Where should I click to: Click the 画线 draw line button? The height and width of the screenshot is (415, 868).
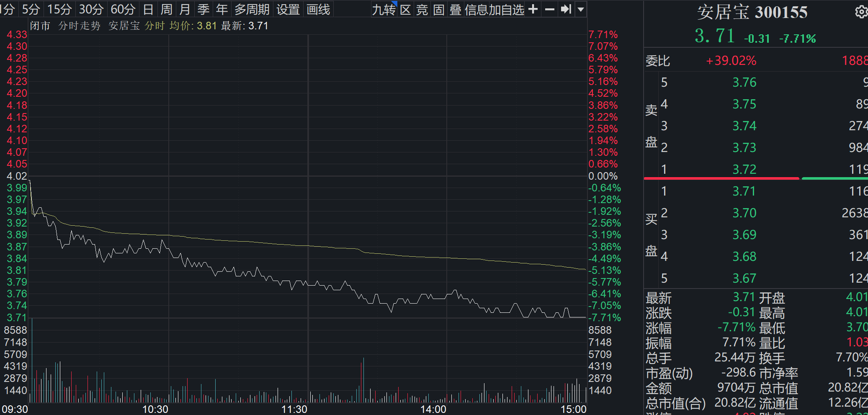(x=318, y=9)
